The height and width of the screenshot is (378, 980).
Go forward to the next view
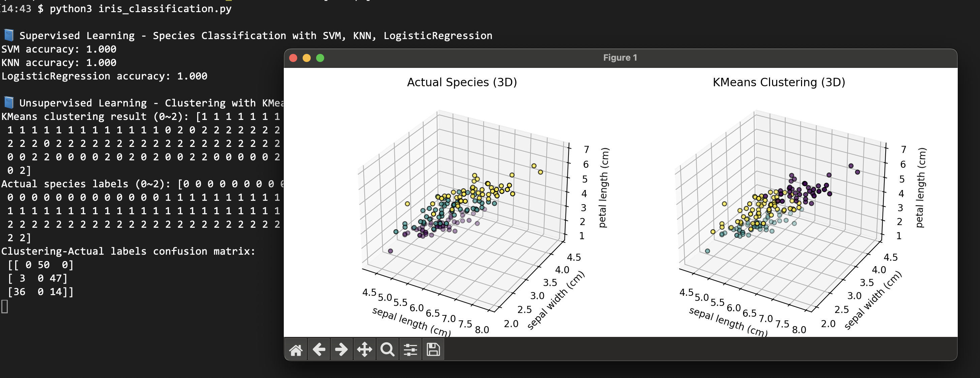pos(341,349)
